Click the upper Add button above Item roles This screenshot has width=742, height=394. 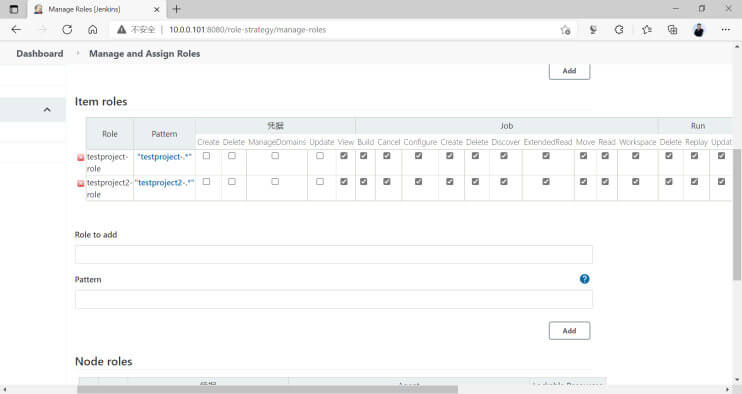[x=569, y=71]
